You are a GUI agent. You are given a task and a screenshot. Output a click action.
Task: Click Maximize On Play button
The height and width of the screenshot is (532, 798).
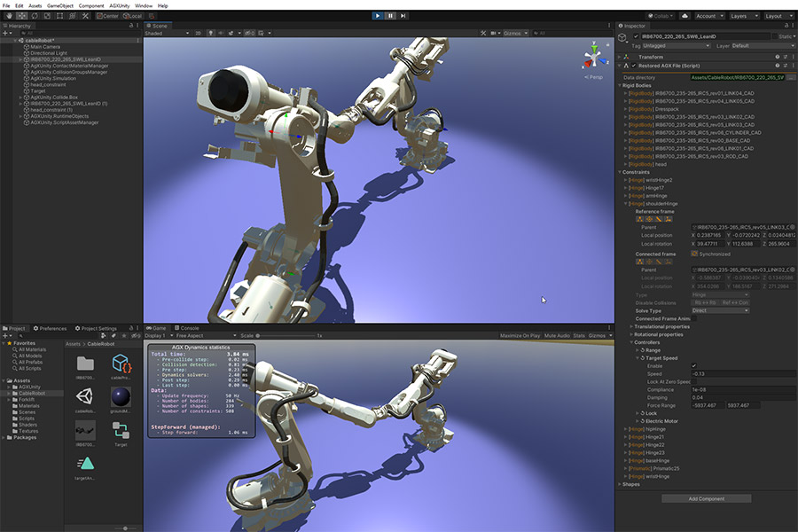click(x=520, y=335)
